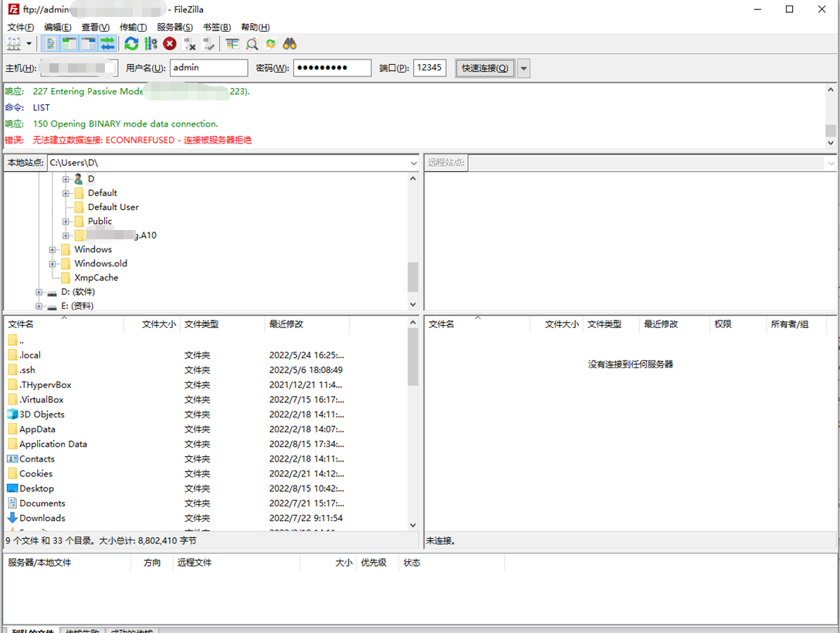Image resolution: width=840 pixels, height=633 pixels.
Task: Click the 用户名 input field
Action: point(208,68)
